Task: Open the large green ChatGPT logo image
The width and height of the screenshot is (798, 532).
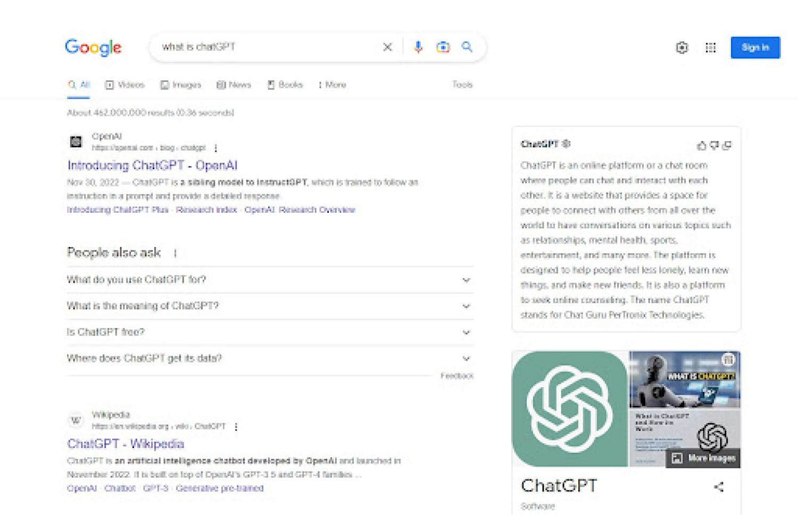Action: point(569,409)
